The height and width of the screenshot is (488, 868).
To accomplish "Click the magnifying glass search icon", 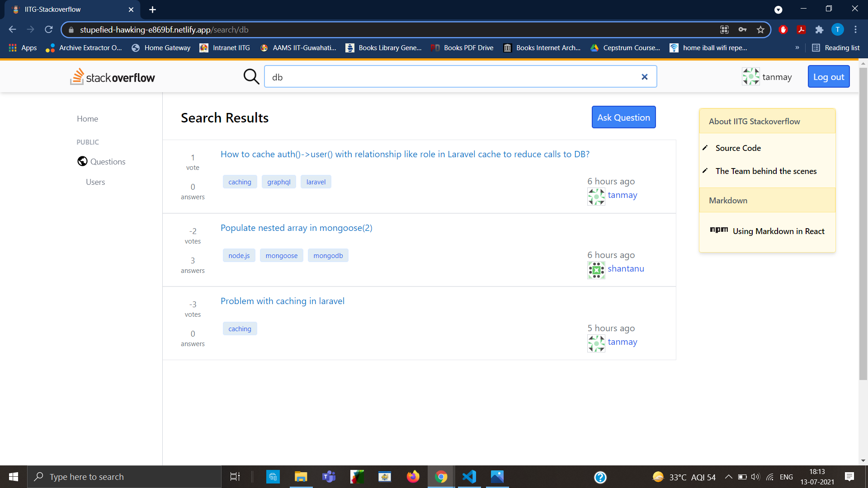I will [x=251, y=77].
